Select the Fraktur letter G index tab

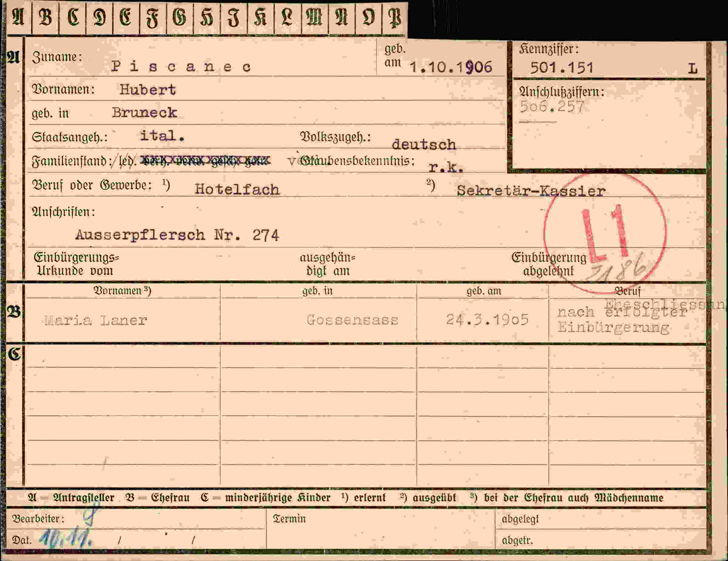click(x=180, y=18)
